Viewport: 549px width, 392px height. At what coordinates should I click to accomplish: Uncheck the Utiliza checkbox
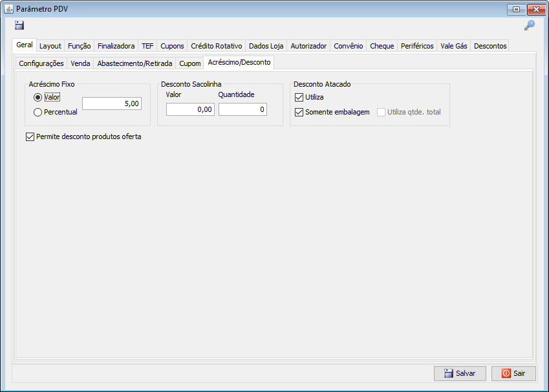tap(299, 97)
